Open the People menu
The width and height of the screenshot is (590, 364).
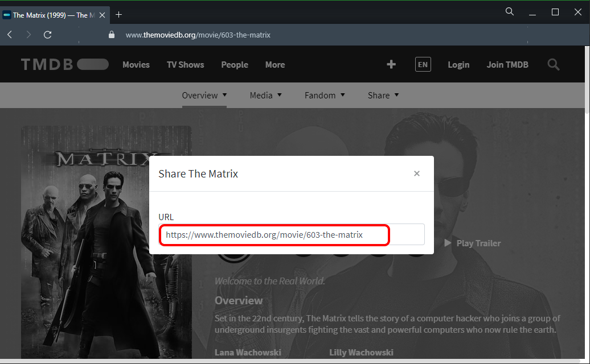point(235,65)
